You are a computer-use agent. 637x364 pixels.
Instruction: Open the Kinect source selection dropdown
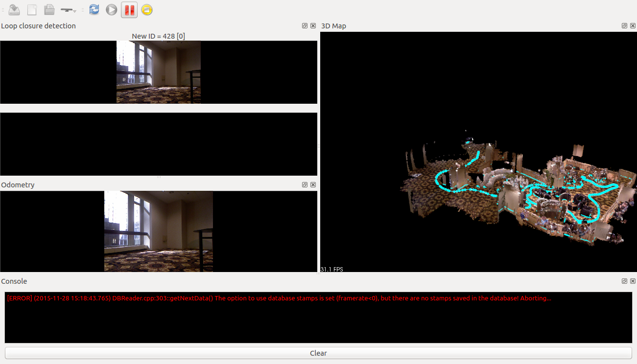point(69,9)
